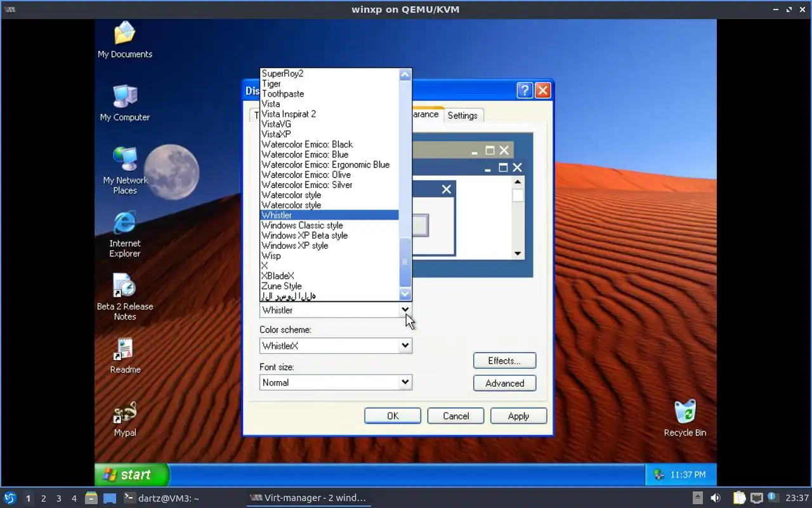The image size is (812, 508).
Task: Confirm with the OK button
Action: tap(393, 416)
